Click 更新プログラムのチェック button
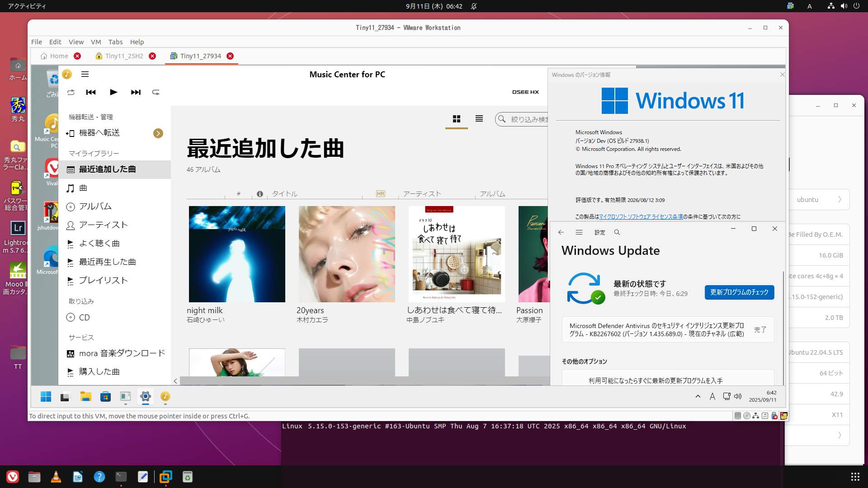 [x=739, y=292]
